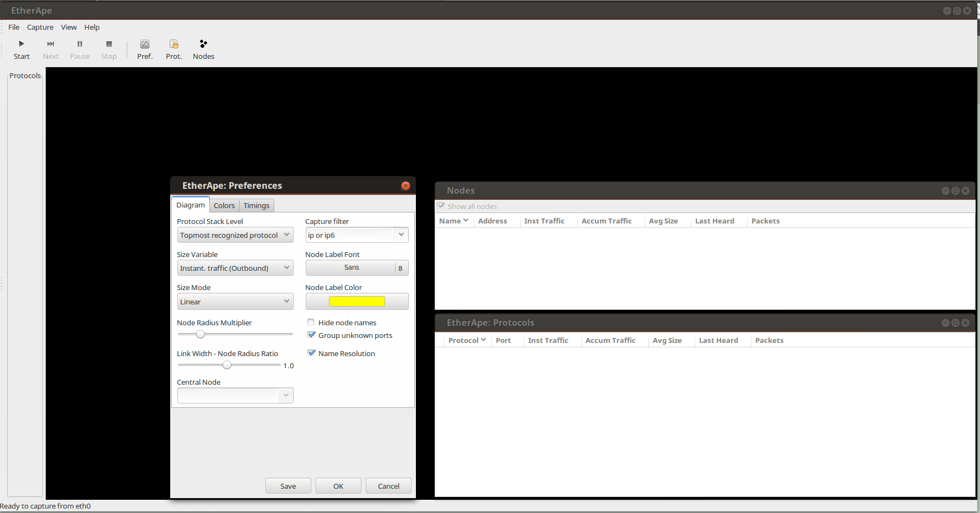Minimize the Nodes window
The image size is (980, 513).
click(x=945, y=191)
